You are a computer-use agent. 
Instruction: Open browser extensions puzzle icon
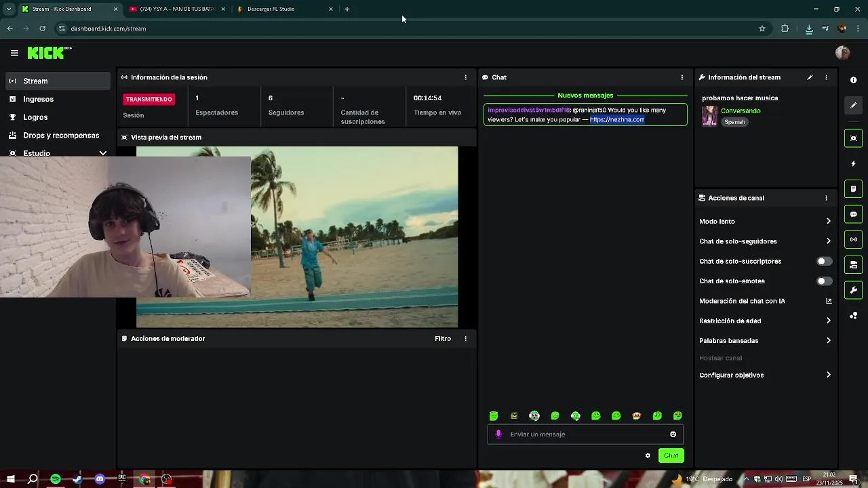coord(785,28)
